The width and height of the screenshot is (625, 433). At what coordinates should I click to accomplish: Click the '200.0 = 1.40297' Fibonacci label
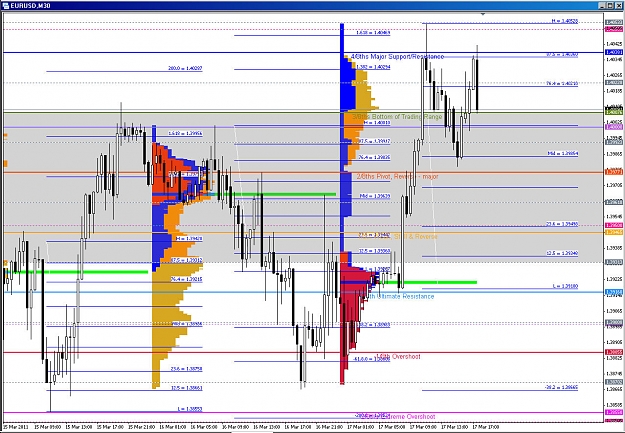[x=185, y=69]
